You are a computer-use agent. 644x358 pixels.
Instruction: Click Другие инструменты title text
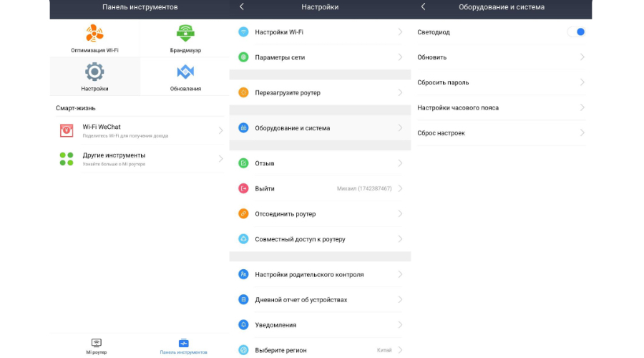coord(114,155)
